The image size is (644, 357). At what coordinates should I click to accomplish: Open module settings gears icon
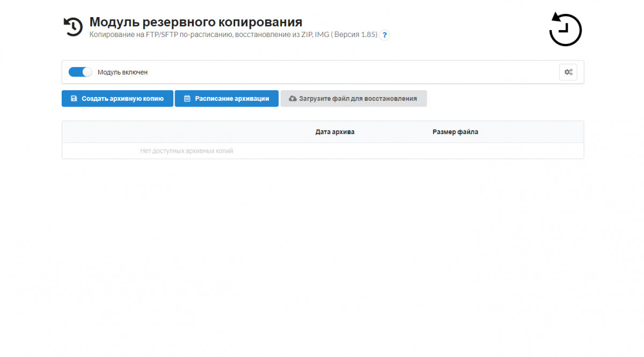tap(568, 72)
